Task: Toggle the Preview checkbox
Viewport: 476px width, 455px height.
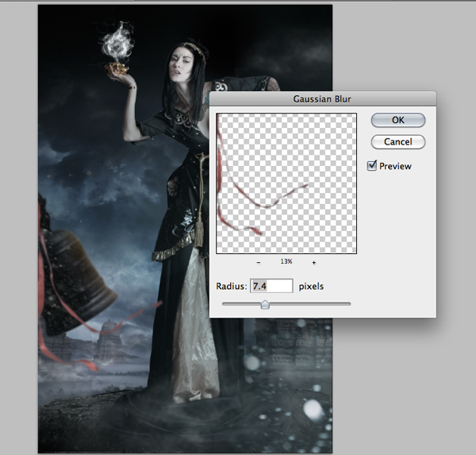Action: click(x=372, y=166)
